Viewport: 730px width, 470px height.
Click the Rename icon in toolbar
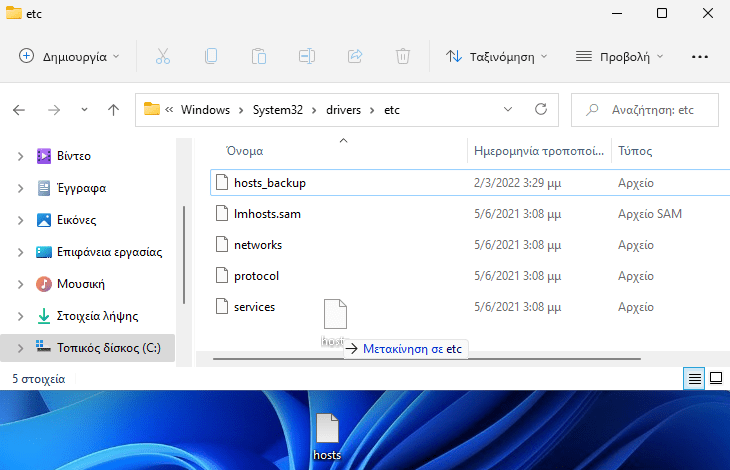coord(307,56)
